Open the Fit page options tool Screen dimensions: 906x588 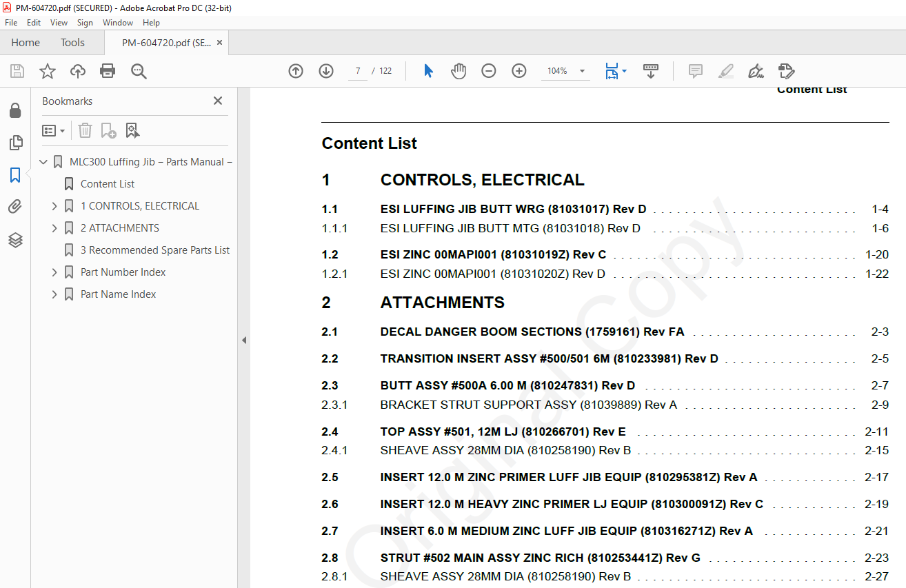pos(615,71)
